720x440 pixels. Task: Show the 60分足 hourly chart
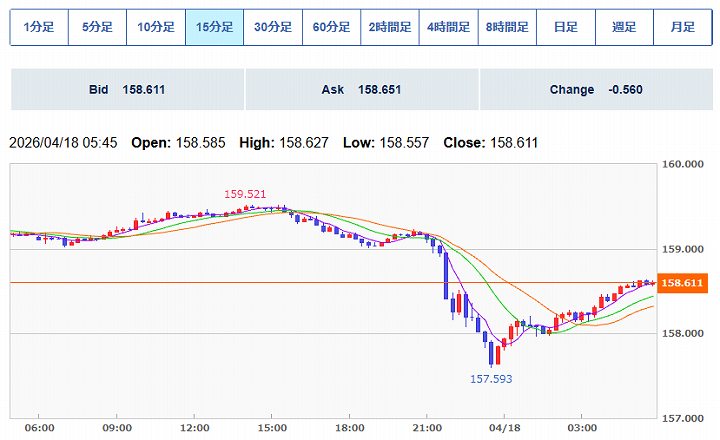pos(332,27)
